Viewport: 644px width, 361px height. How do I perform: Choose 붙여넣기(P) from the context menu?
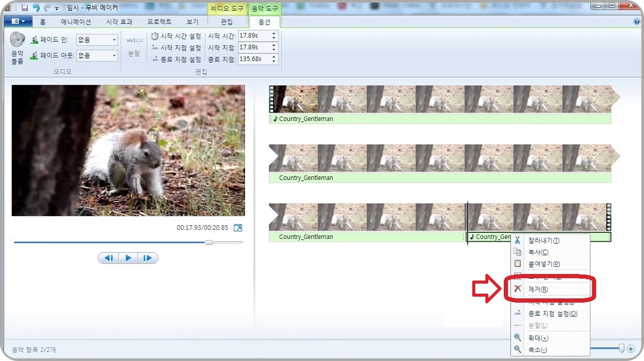coord(550,264)
